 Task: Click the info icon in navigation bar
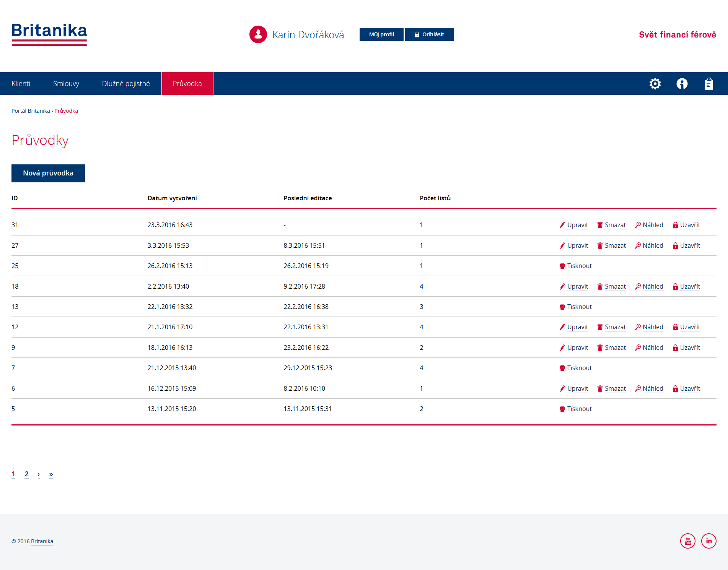point(682,84)
